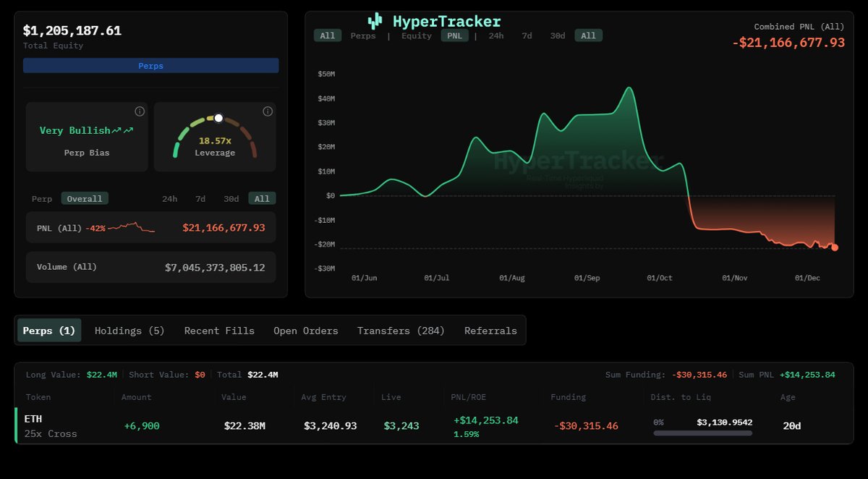Select the Overall toggle in stats panel
The image size is (868, 479).
[x=85, y=199]
